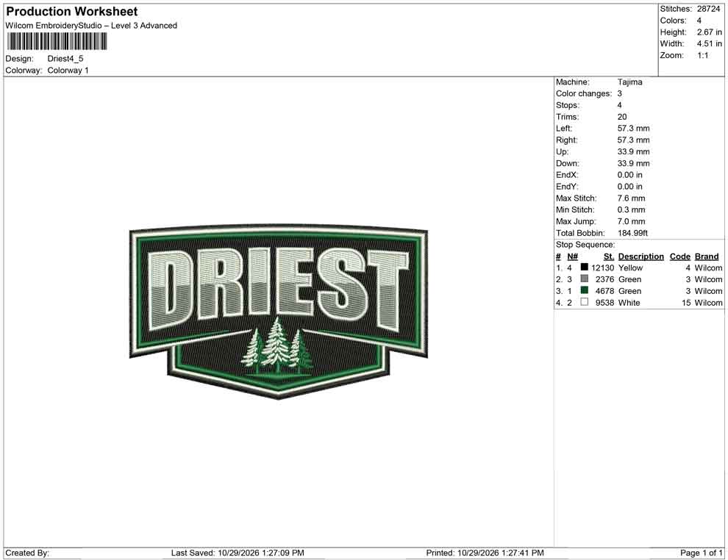The width and height of the screenshot is (728, 560).
Task: Click the Colors value 4 in header
Action: pos(699,21)
